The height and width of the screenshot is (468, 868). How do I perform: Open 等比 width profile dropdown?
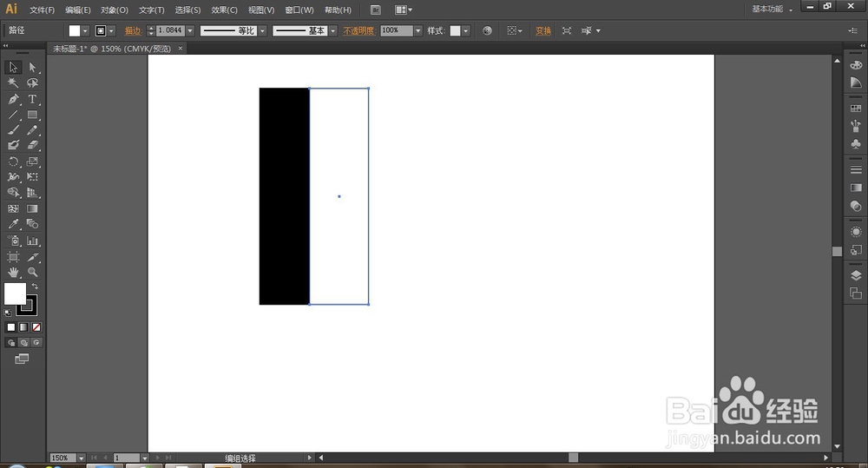(x=263, y=31)
